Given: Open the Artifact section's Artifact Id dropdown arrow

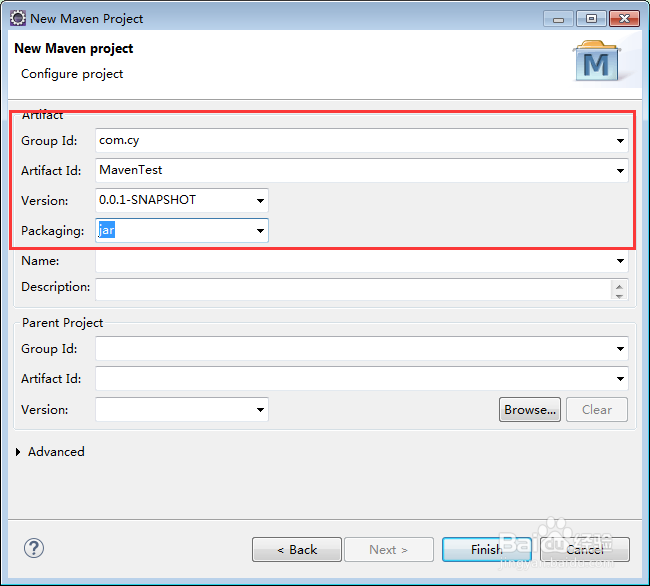Looking at the screenshot, I should click(620, 171).
